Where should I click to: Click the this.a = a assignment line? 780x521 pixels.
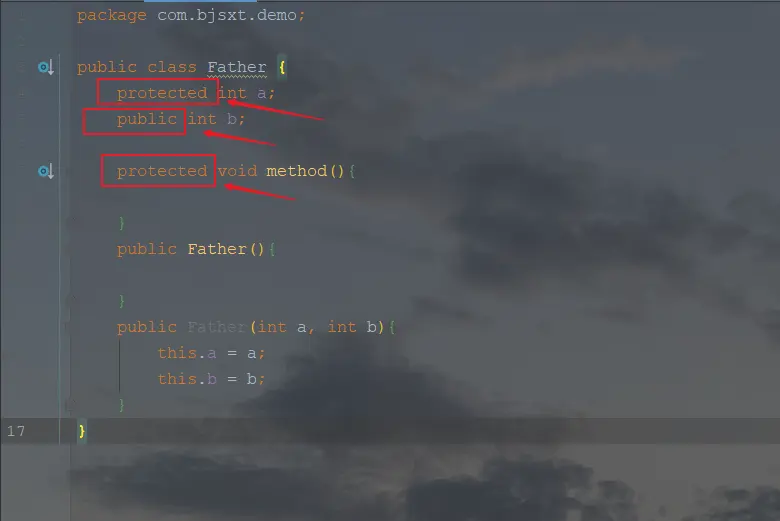(211, 353)
